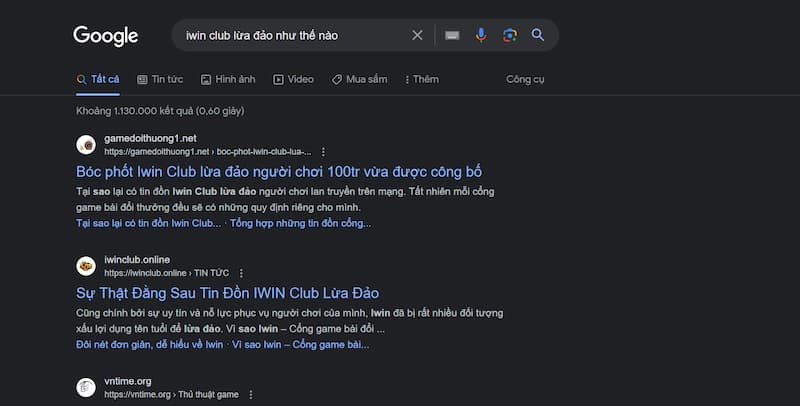Open the on-screen keyboard input tool
Image resolution: width=800 pixels, height=406 pixels.
pos(452,36)
